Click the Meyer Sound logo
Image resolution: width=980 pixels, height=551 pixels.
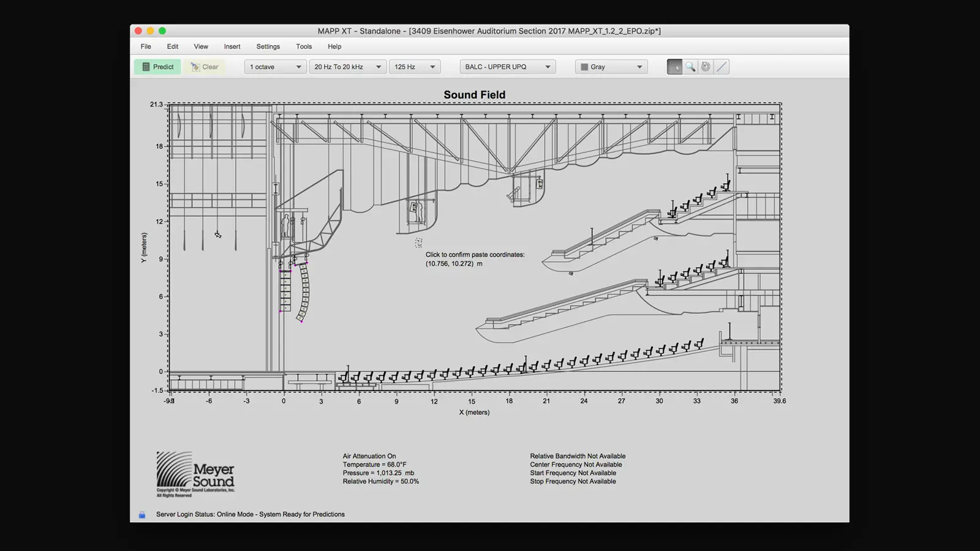point(196,474)
